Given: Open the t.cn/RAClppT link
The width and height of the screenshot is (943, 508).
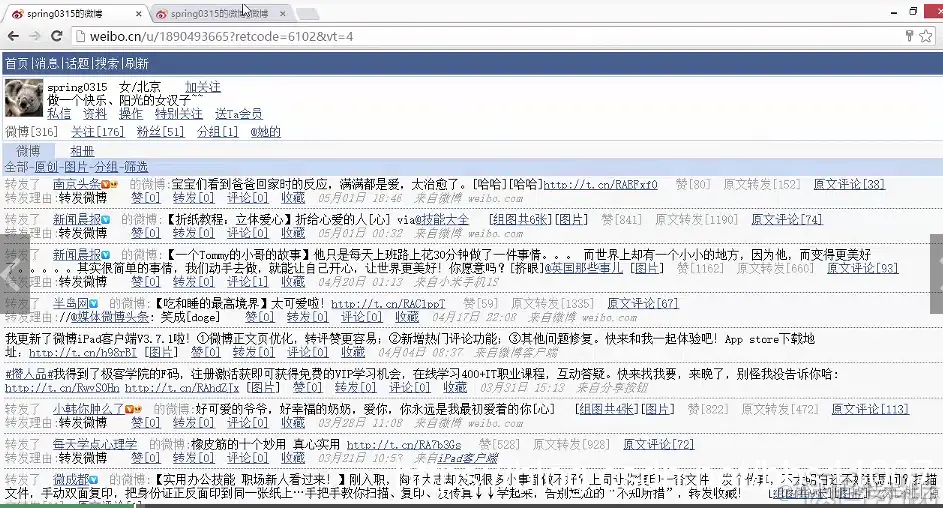Looking at the screenshot, I should point(388,303).
